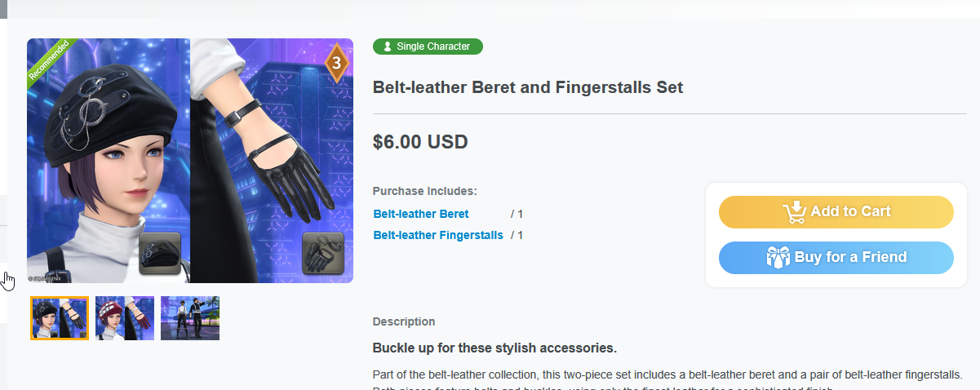Click the Purchase Includes label
The width and height of the screenshot is (980, 390).
click(424, 191)
